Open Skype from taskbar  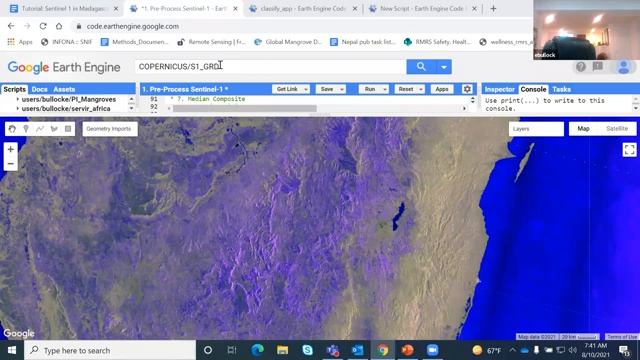pyautogui.click(x=307, y=350)
